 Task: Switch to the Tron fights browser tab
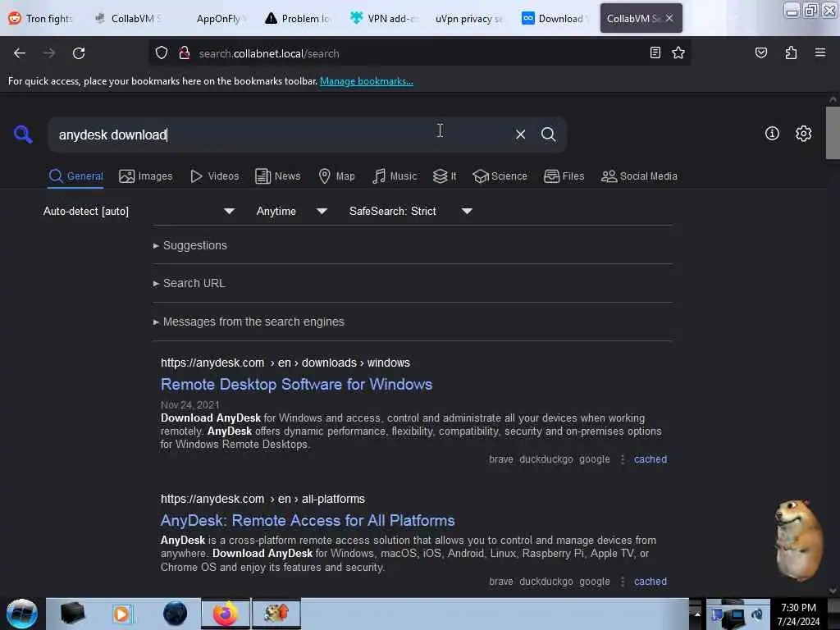[41, 18]
